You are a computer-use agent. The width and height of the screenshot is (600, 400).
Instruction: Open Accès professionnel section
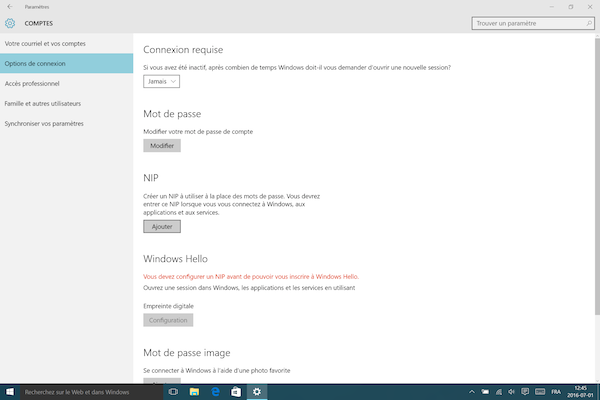(x=67, y=83)
